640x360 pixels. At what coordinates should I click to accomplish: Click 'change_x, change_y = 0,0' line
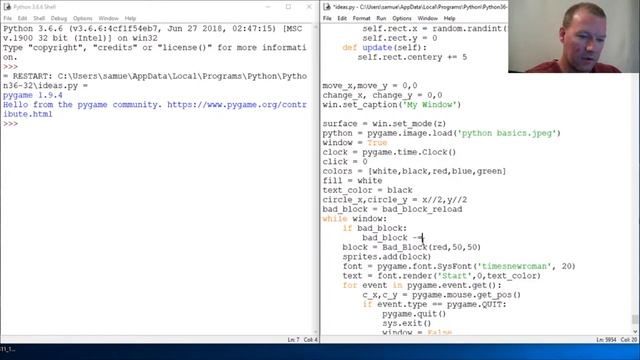(382, 95)
